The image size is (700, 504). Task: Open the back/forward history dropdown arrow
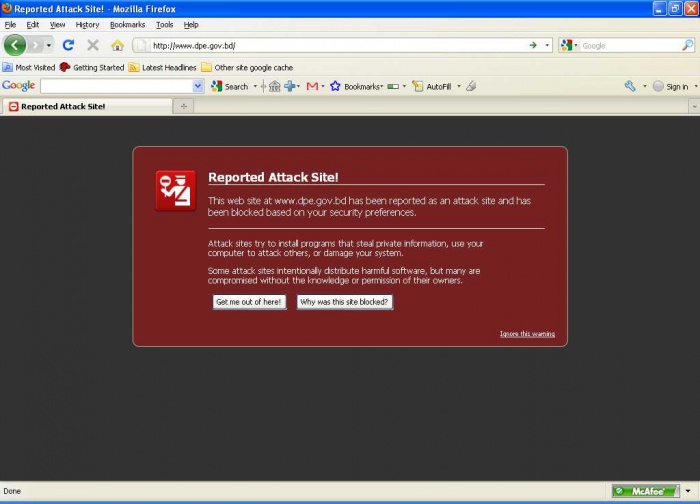tap(49, 45)
